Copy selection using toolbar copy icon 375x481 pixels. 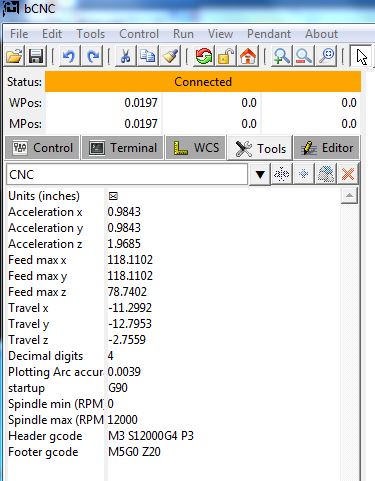click(x=147, y=56)
